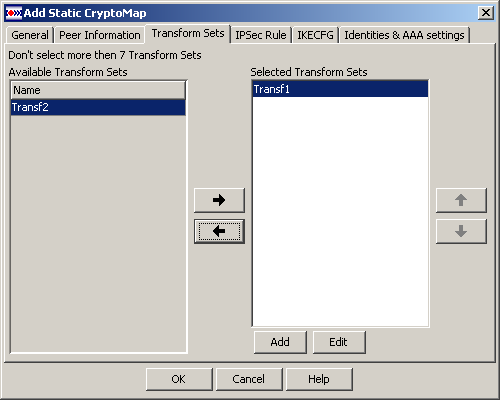Select Transf2 in the available list
Image resolution: width=500 pixels, height=400 pixels.
[x=98, y=107]
